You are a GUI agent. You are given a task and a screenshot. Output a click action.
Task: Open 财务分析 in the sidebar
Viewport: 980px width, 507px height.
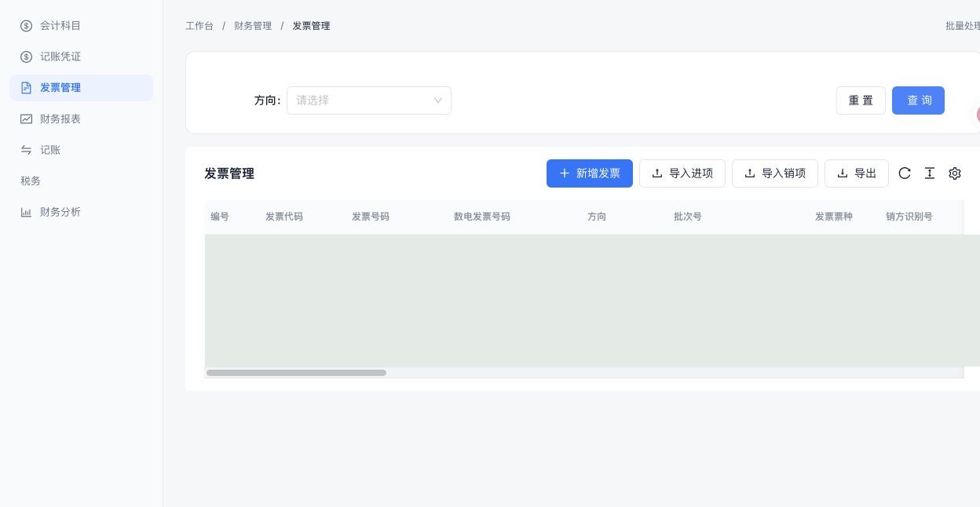coord(81,212)
